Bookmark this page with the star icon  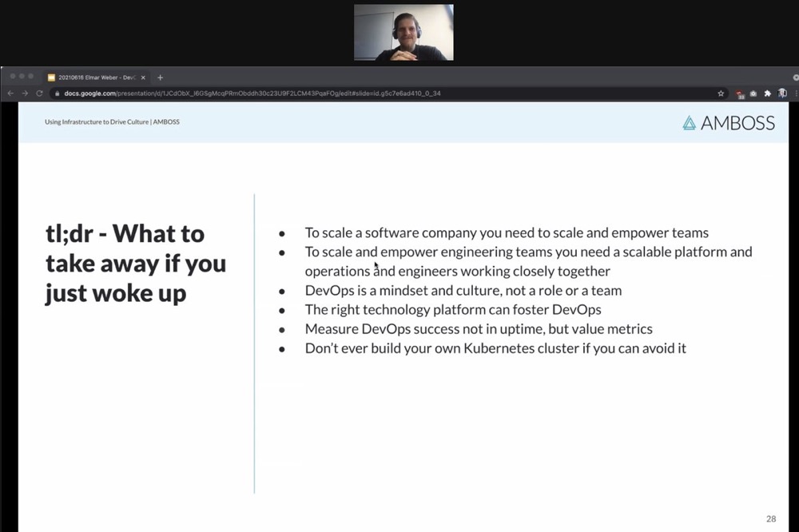coord(721,93)
